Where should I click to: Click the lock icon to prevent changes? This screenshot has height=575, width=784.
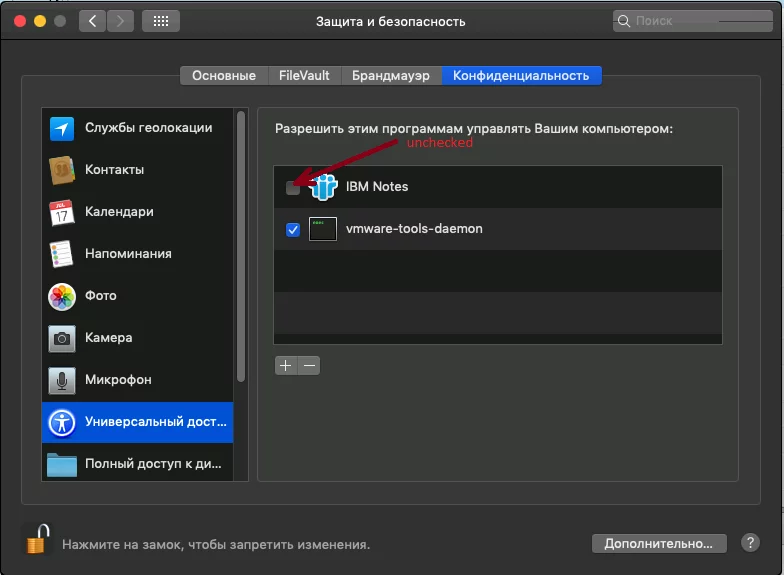tap(37, 540)
